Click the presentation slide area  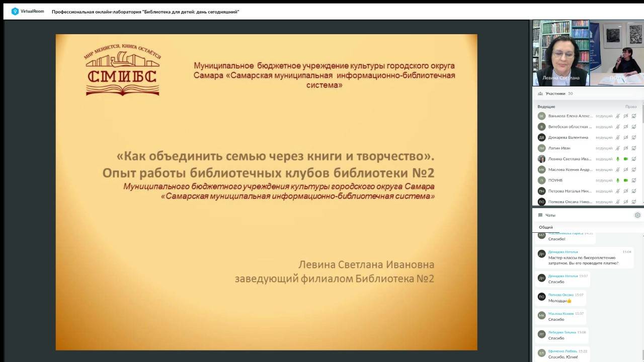[x=266, y=192]
